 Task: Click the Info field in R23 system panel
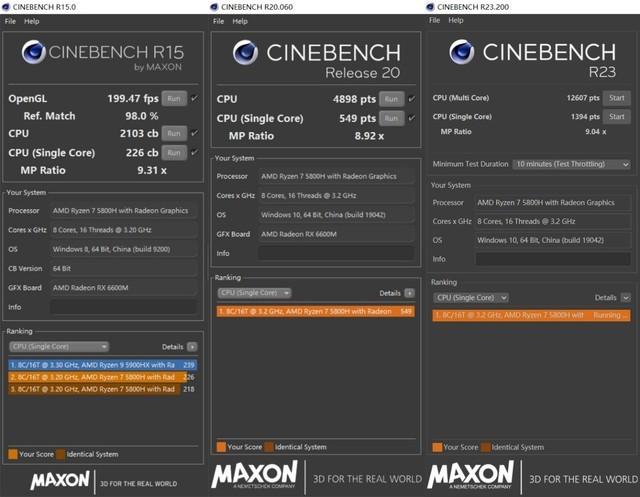point(553,259)
